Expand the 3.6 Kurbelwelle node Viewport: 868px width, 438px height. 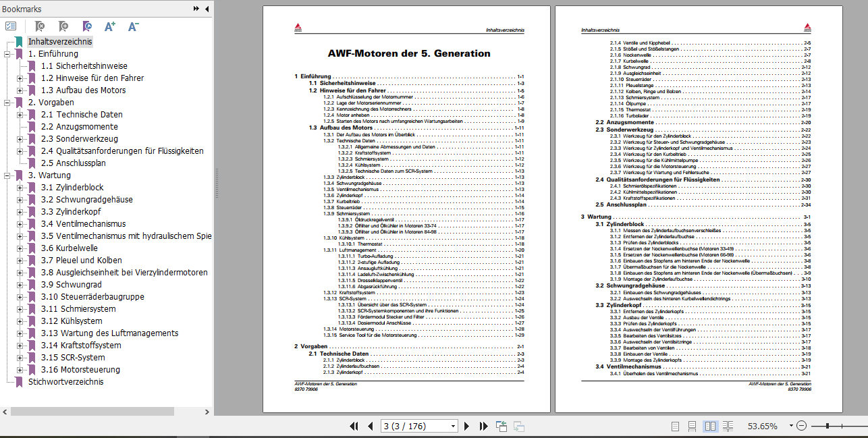coord(20,248)
